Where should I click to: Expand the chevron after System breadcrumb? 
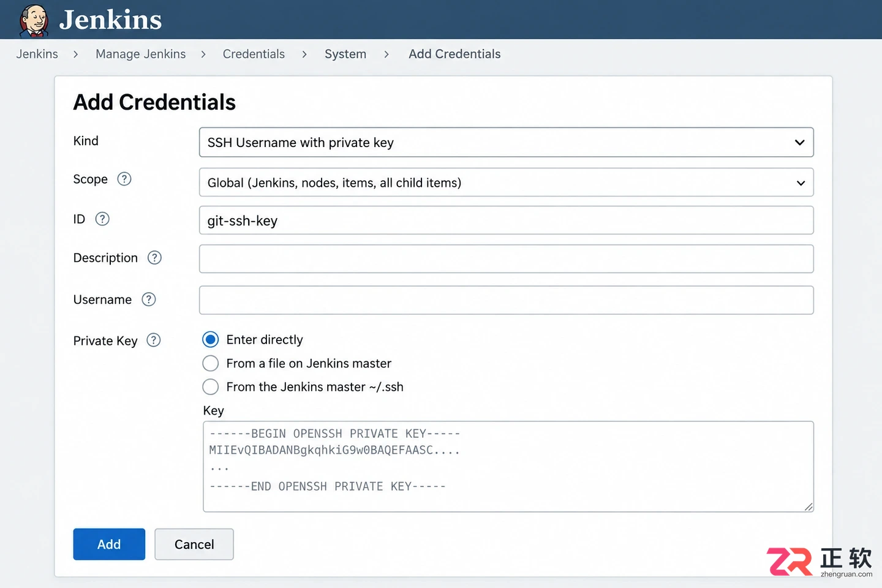[386, 55]
